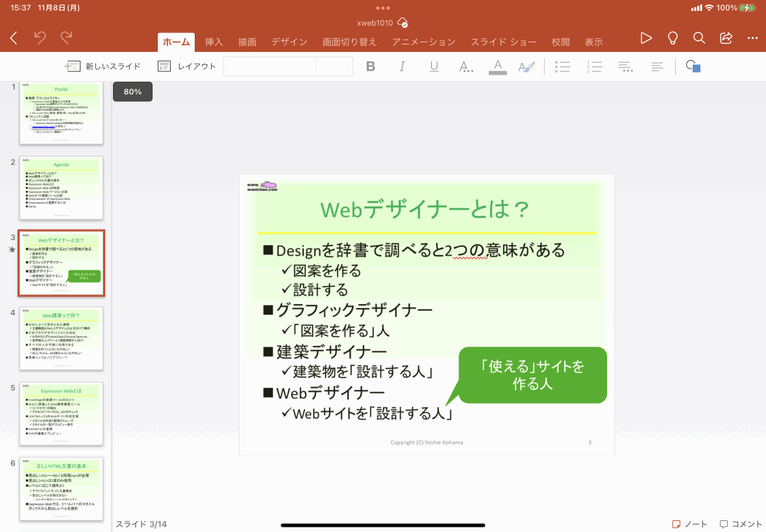
Task: Apply the font color swatch
Action: click(x=498, y=67)
